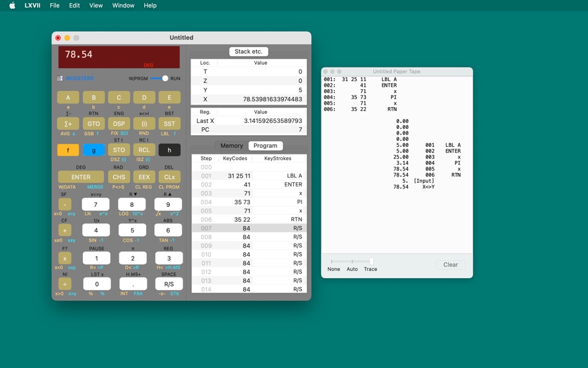Click digit key 0
The height and width of the screenshot is (368, 588).
pyautogui.click(x=97, y=284)
